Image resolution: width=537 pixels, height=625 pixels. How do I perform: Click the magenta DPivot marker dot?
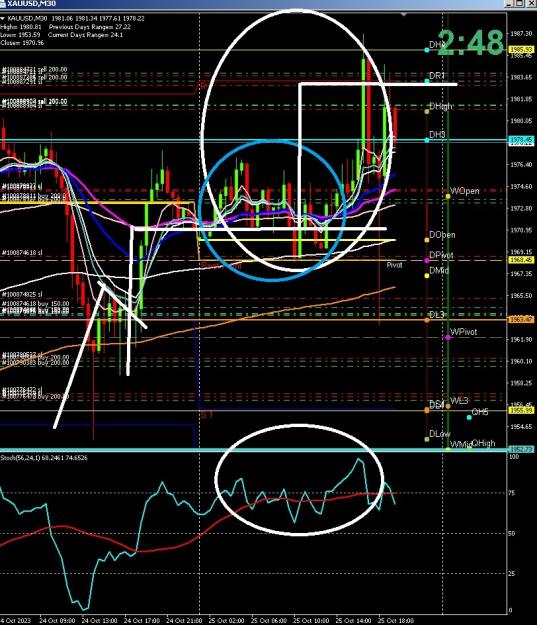click(427, 260)
